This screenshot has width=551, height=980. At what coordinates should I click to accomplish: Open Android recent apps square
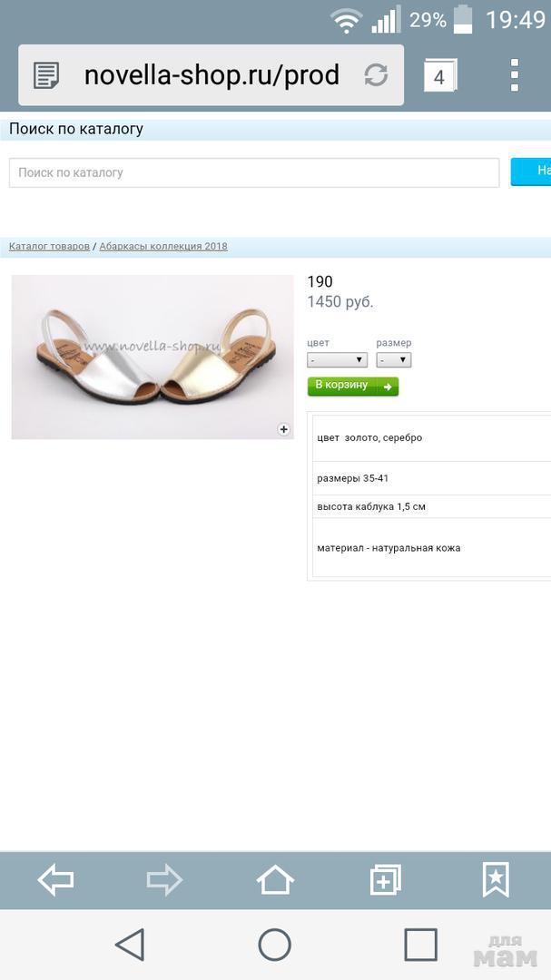tap(420, 945)
